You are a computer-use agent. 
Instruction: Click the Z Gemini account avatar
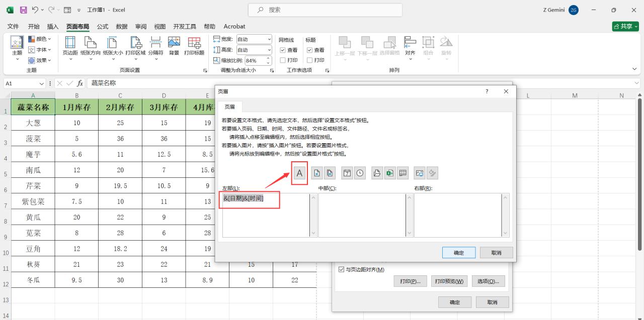[x=574, y=10]
